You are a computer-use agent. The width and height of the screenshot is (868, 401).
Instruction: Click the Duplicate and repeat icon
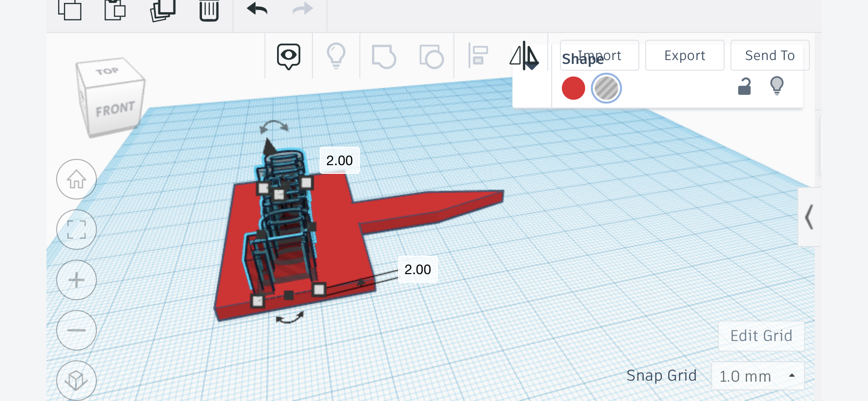pyautogui.click(x=163, y=11)
